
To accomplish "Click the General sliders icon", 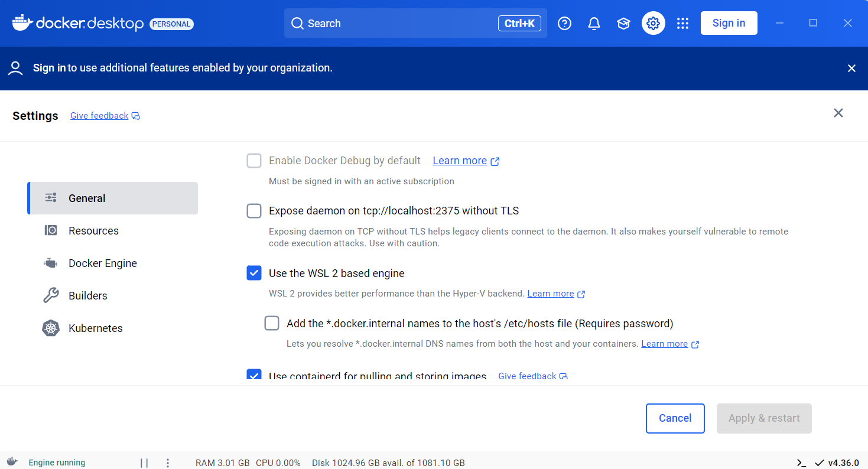I will click(51, 198).
